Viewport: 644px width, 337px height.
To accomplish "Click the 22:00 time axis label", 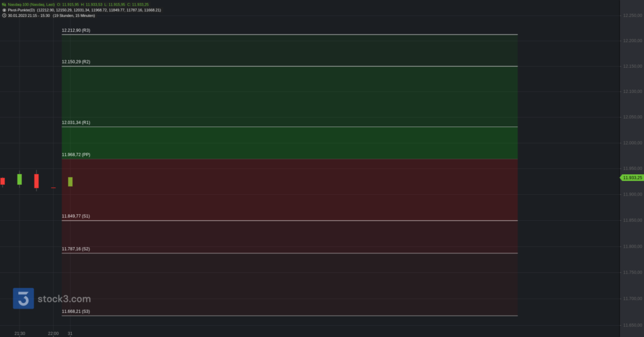I will (x=53, y=333).
